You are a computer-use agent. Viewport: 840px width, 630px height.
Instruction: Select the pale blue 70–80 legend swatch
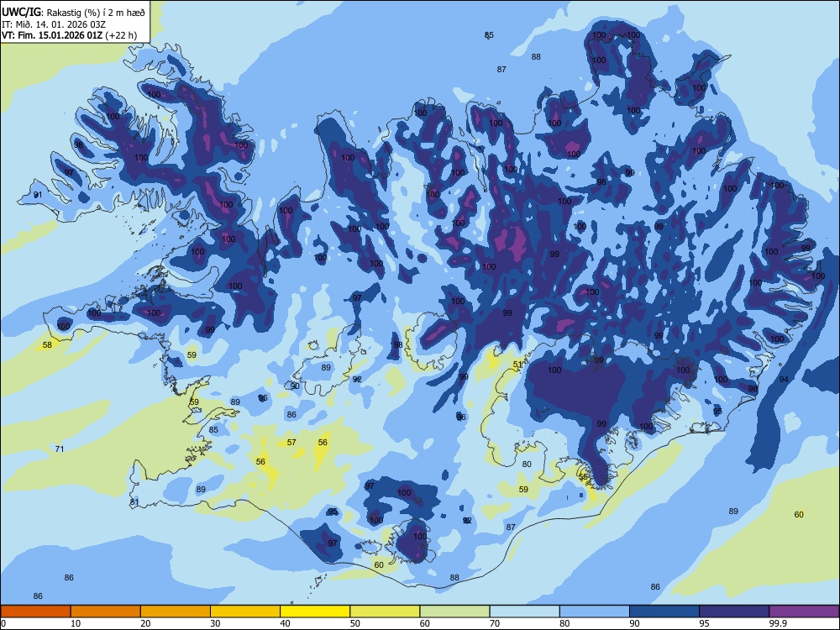(524, 612)
